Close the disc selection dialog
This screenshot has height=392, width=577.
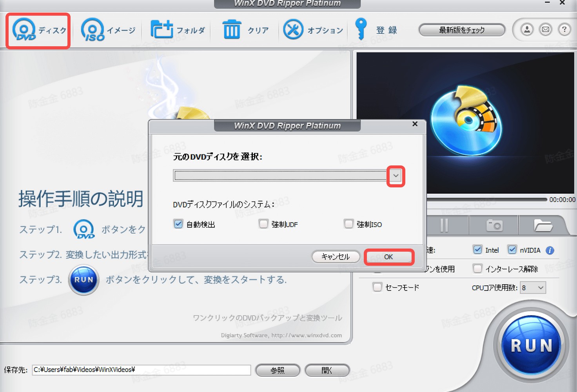pyautogui.click(x=415, y=124)
